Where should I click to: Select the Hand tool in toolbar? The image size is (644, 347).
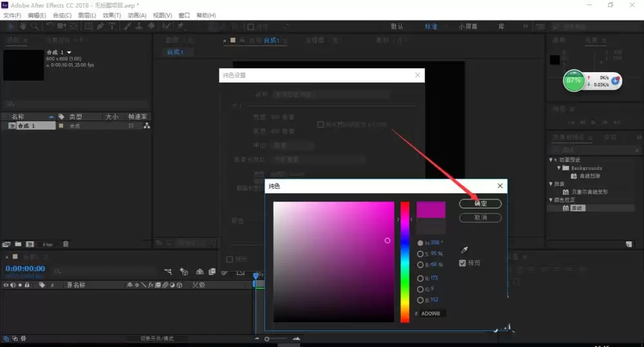pyautogui.click(x=23, y=26)
